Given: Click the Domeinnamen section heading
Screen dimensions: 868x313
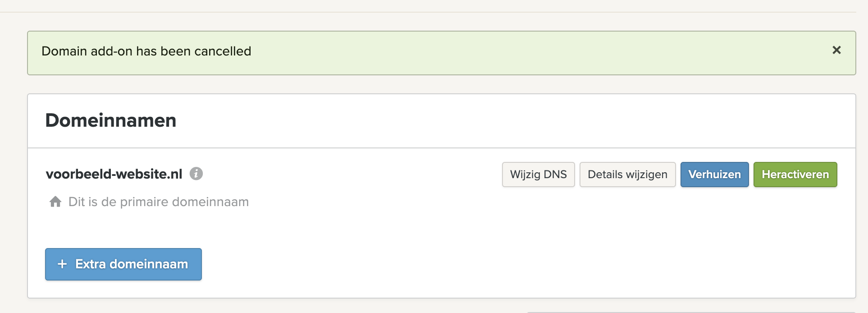Looking at the screenshot, I should (111, 120).
